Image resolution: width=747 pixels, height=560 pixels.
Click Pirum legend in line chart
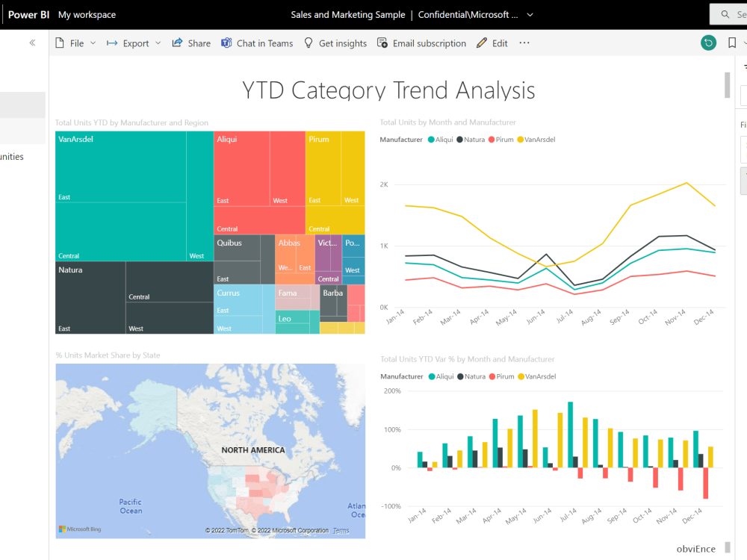click(501, 140)
